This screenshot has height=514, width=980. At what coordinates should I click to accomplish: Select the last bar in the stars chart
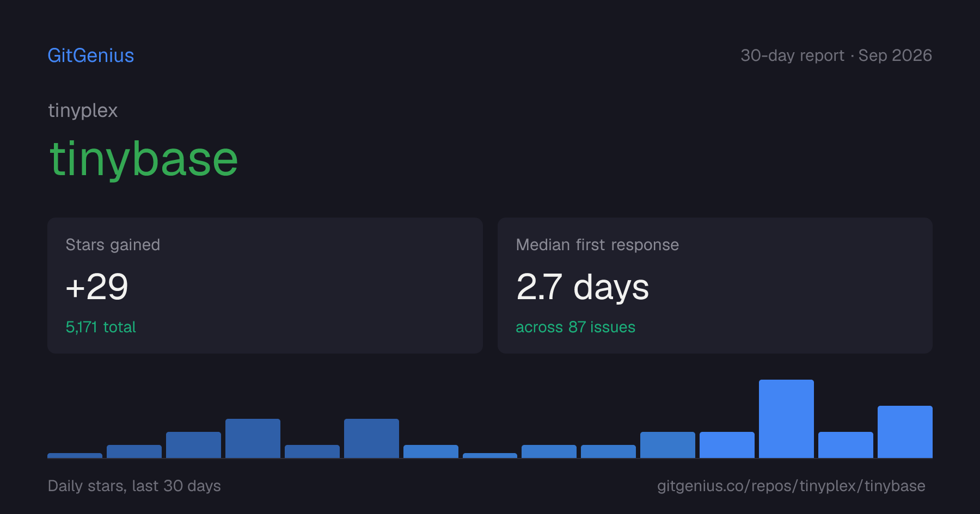(x=905, y=432)
